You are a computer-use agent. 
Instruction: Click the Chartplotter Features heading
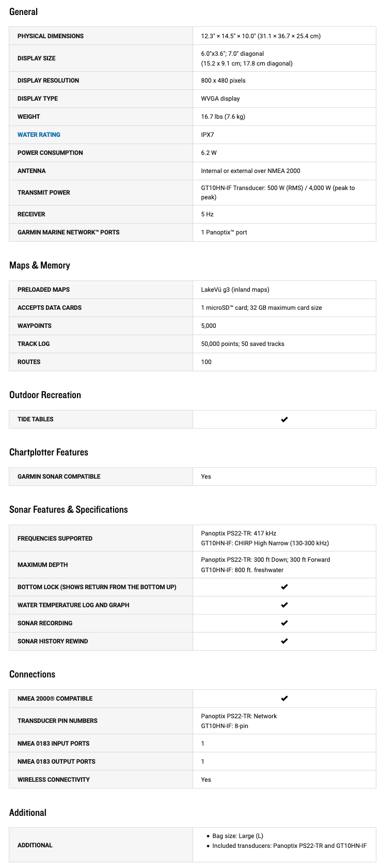coord(49,452)
